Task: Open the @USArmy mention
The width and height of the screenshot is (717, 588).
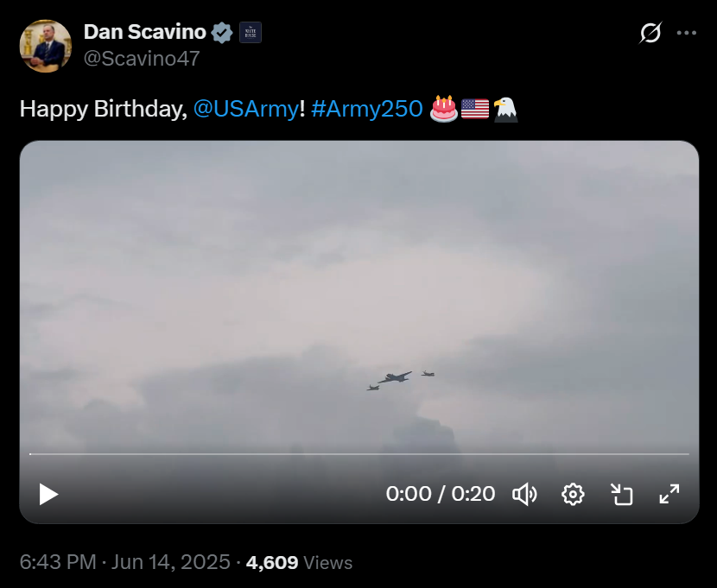Action: coord(245,109)
